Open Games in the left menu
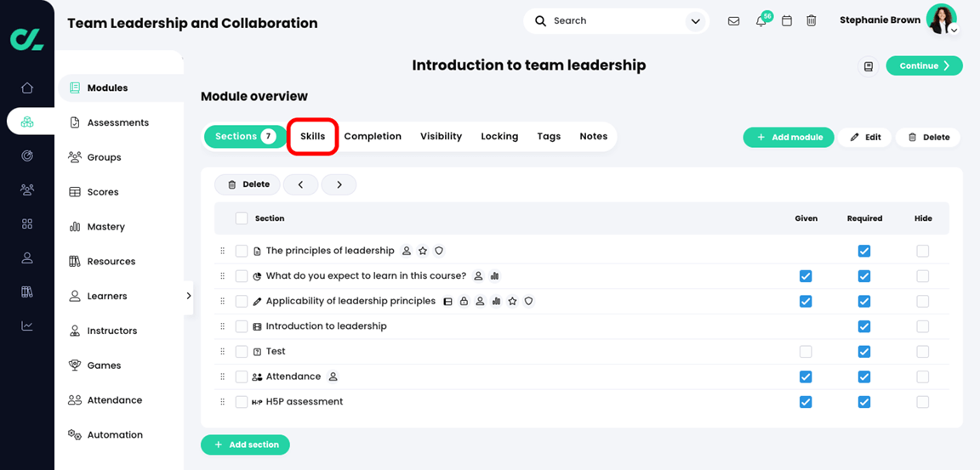Viewport: 980px width, 470px height. [95, 365]
